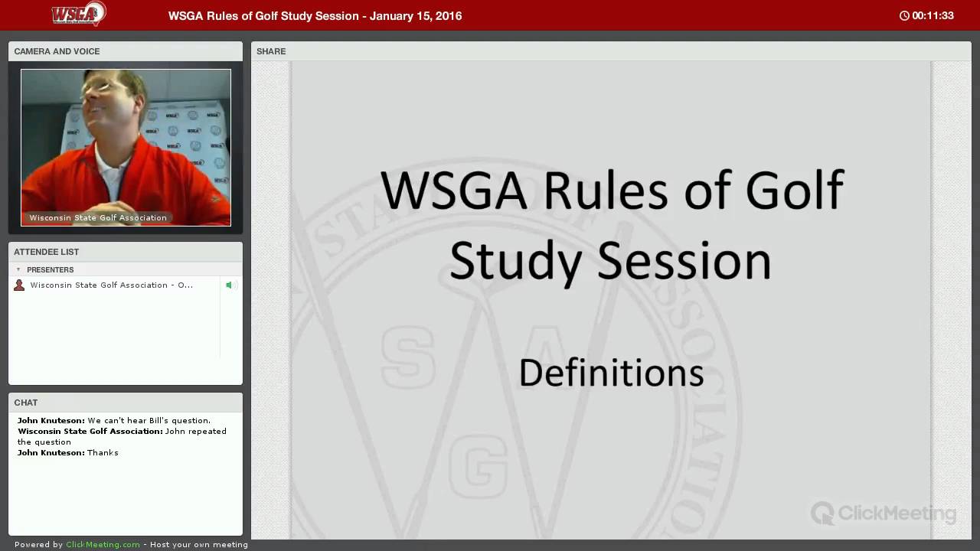This screenshot has width=980, height=551.
Task: Open the ClickMeeting.com link in the footer
Action: [103, 545]
